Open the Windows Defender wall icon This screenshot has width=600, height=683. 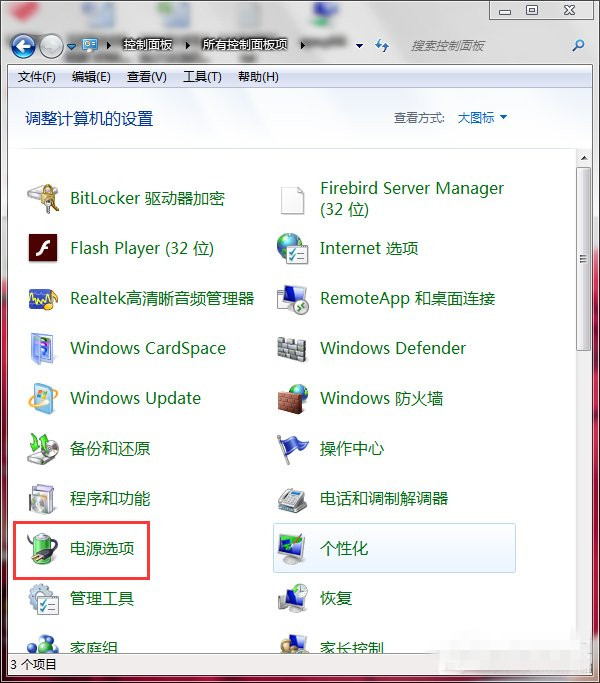click(292, 349)
